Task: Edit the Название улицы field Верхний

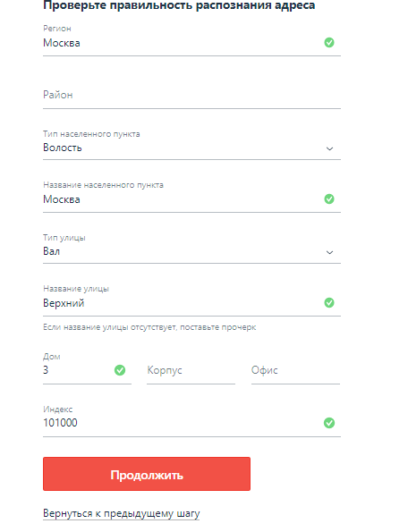Action: tap(191, 300)
